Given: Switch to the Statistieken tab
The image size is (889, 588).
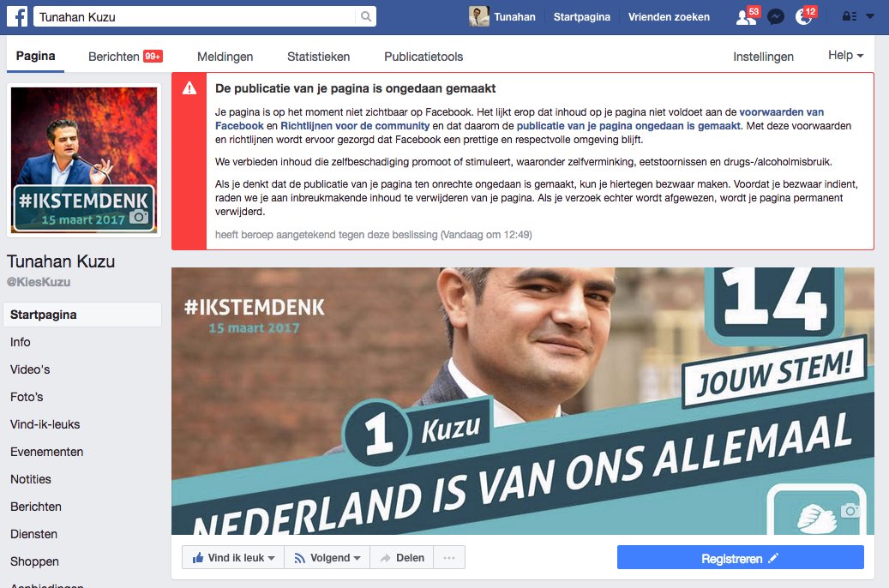Looking at the screenshot, I should click(x=318, y=57).
